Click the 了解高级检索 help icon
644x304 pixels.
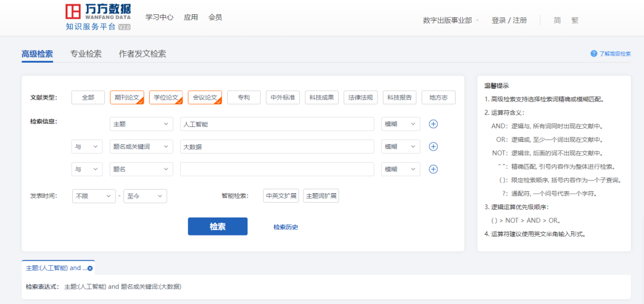(593, 54)
